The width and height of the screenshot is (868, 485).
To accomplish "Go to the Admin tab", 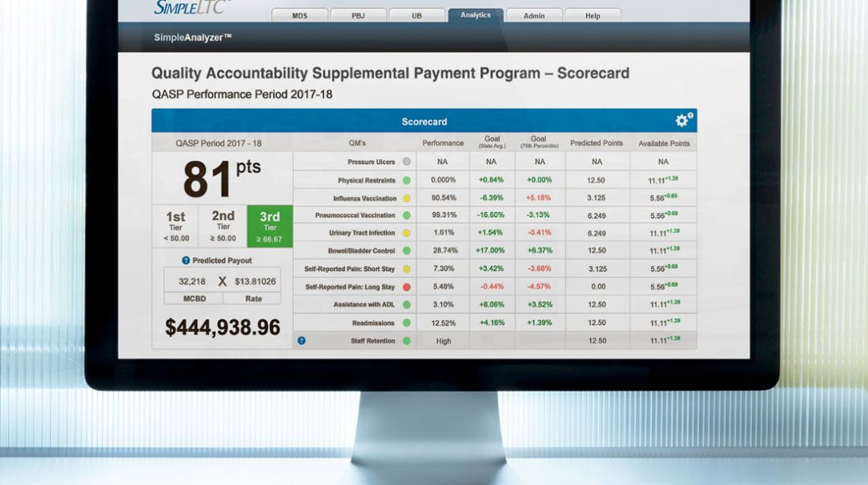I will pyautogui.click(x=534, y=15).
